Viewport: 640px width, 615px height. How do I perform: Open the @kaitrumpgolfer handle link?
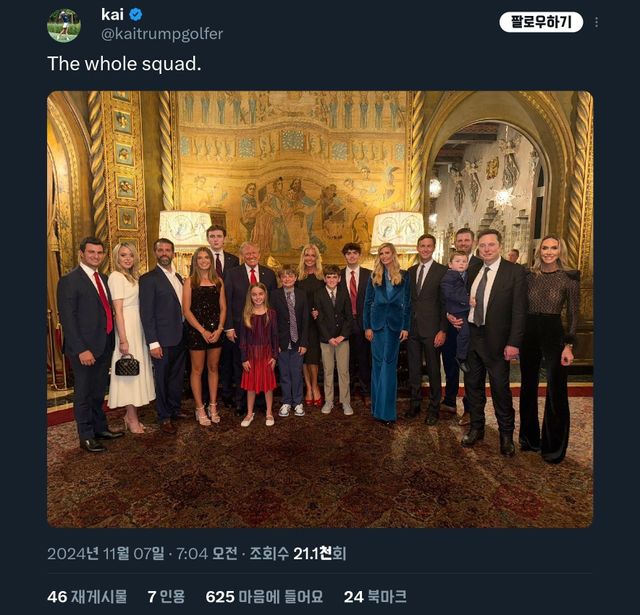[161, 34]
